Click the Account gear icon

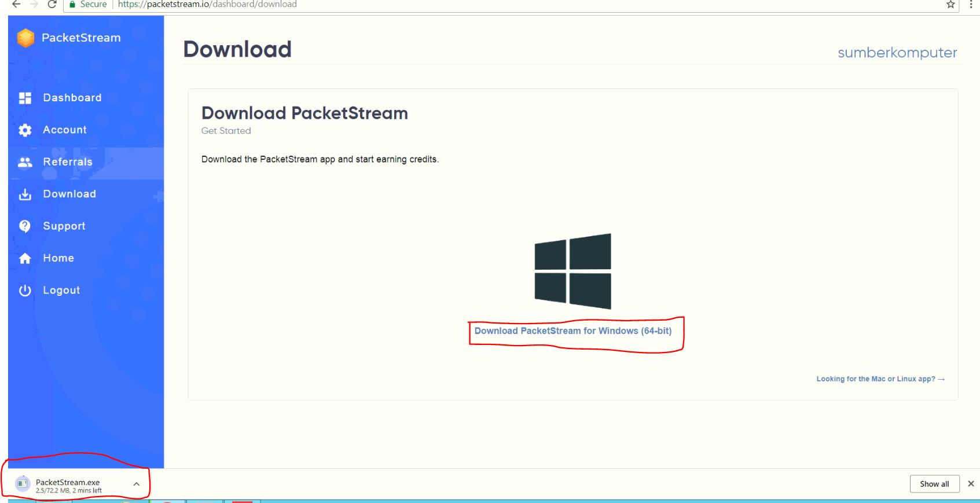(x=25, y=130)
